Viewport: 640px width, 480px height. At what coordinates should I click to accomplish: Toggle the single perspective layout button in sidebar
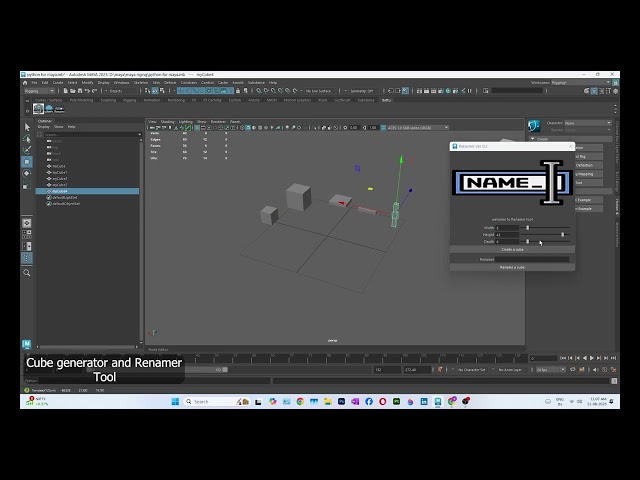click(x=27, y=223)
